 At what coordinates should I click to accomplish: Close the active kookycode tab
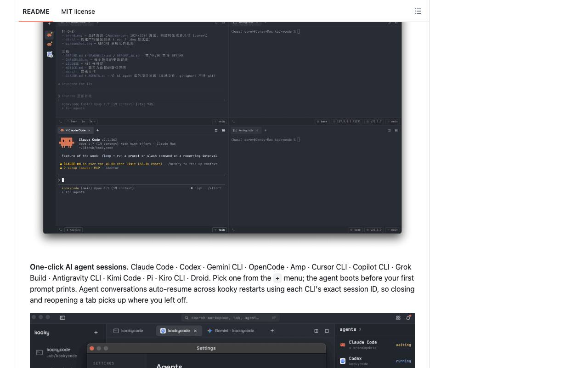point(195,331)
